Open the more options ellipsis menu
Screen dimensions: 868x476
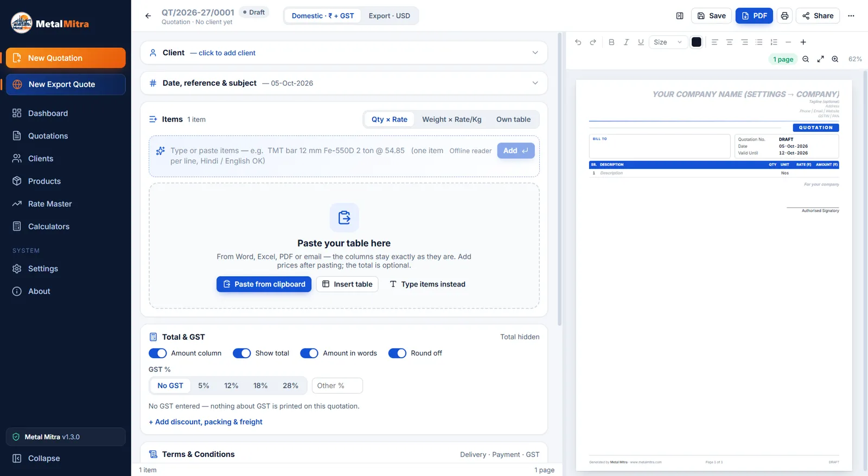pos(851,16)
